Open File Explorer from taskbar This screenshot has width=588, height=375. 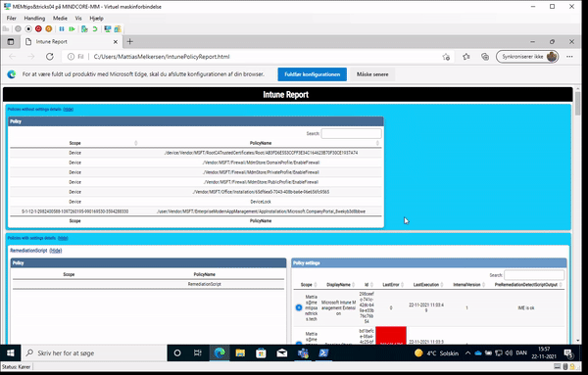coord(240,352)
